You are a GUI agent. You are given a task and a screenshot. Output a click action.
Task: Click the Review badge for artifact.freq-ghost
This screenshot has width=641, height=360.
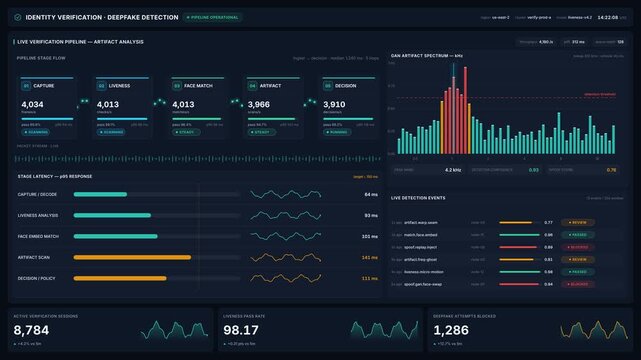tap(578, 259)
